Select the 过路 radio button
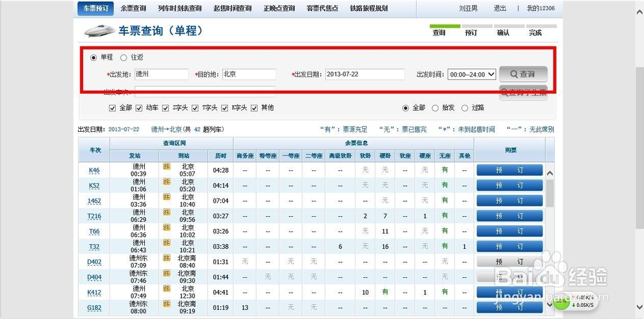Viewport: 644px width, 319px height. (x=465, y=108)
